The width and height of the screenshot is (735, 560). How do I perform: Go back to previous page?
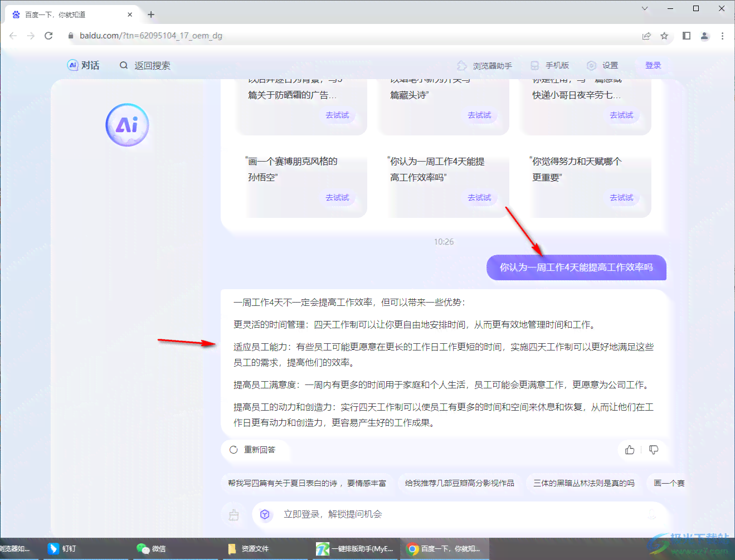(x=13, y=36)
